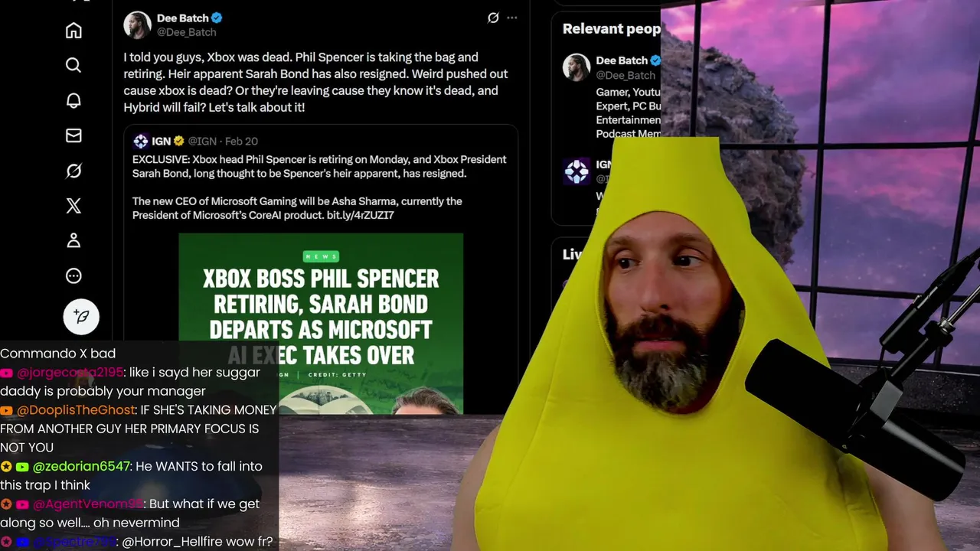This screenshot has height=551, width=980.
Task: Click the Grok explain icon on post
Action: 493,18
